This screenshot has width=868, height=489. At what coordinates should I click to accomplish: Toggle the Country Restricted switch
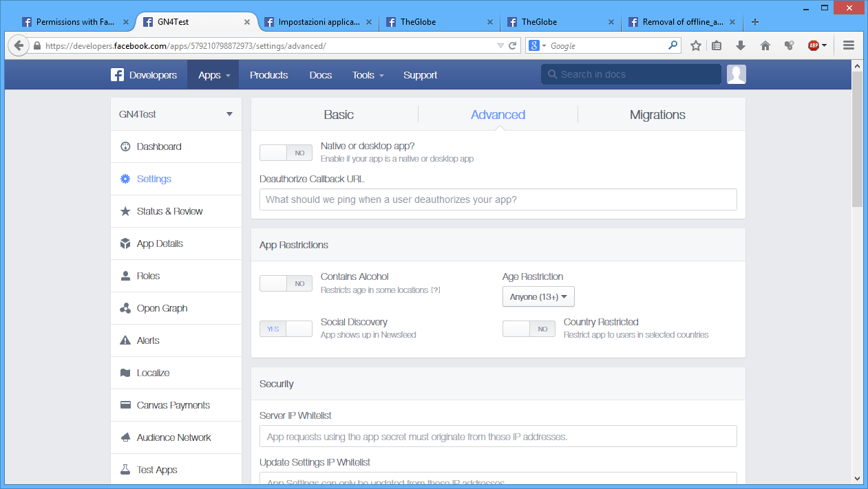(529, 329)
